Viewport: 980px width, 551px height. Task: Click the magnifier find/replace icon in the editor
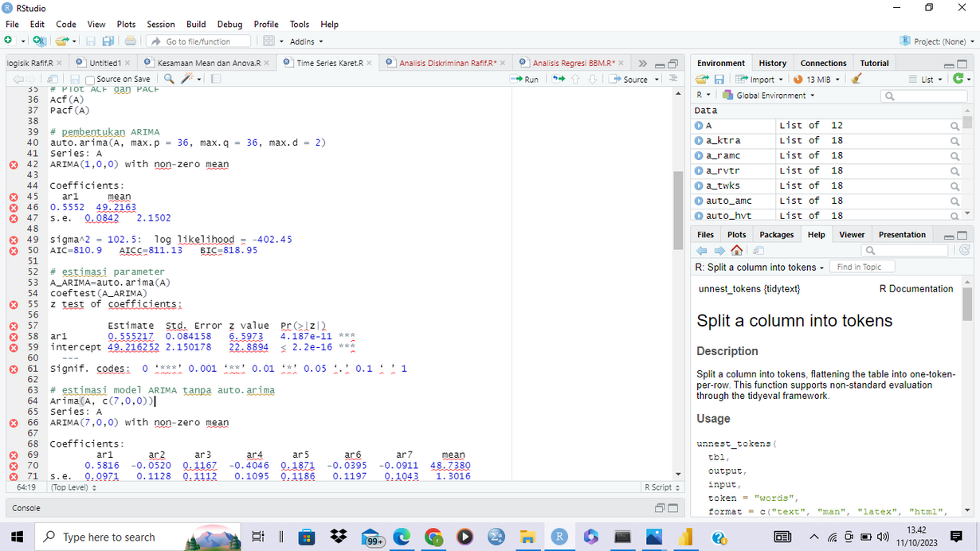169,79
